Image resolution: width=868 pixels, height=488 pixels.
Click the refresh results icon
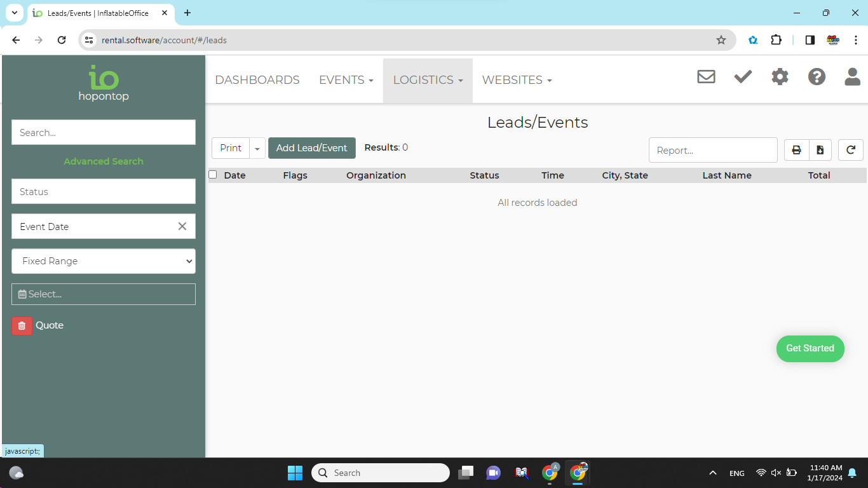850,150
